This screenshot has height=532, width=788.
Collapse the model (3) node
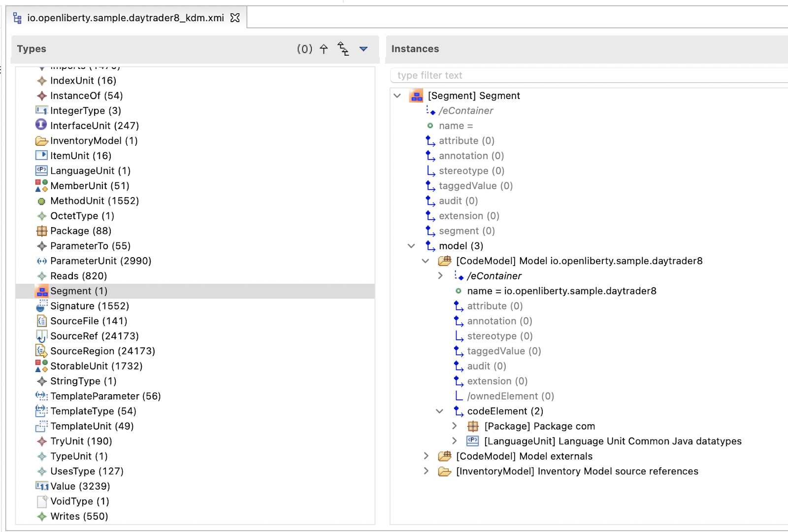pos(411,246)
